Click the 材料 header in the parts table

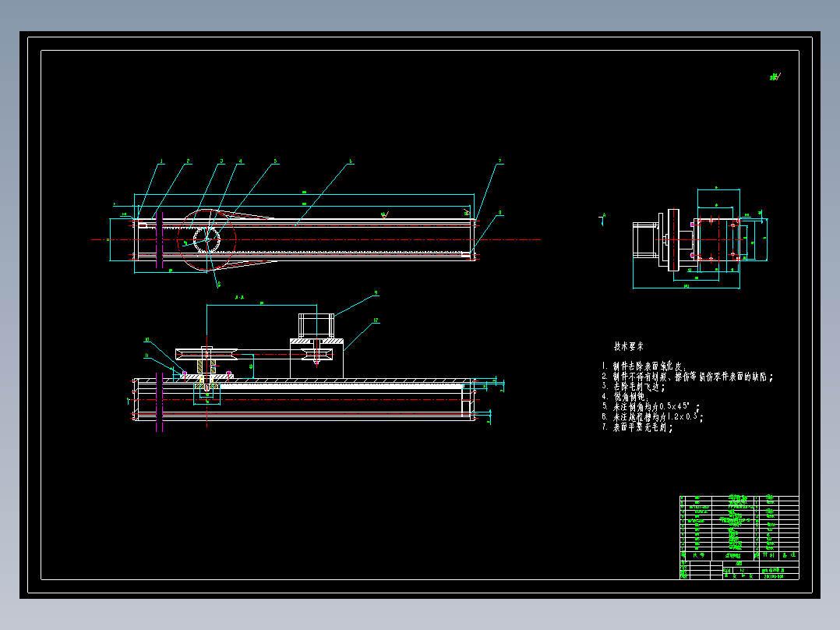(768, 555)
